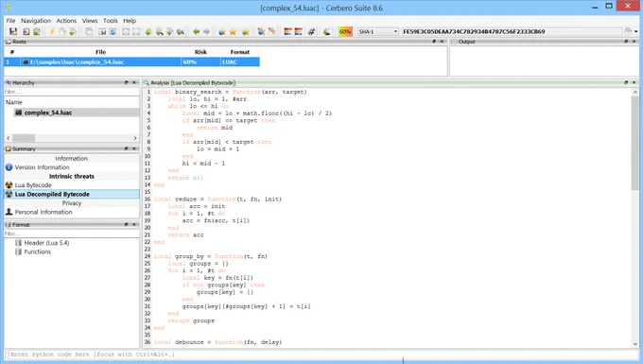643x364 pixels.
Task: Click the hash (#) toolbar icon
Action: tap(311, 31)
